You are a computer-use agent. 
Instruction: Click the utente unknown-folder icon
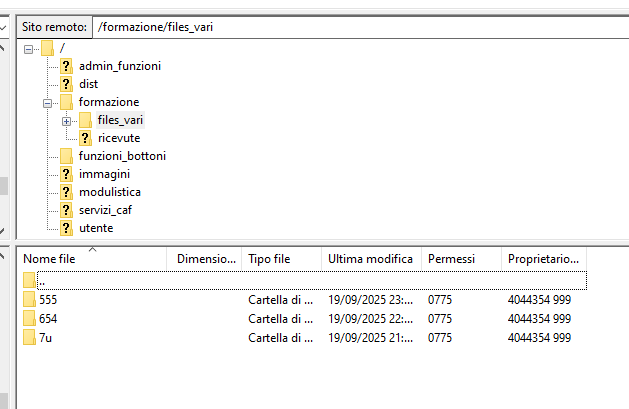coord(66,229)
